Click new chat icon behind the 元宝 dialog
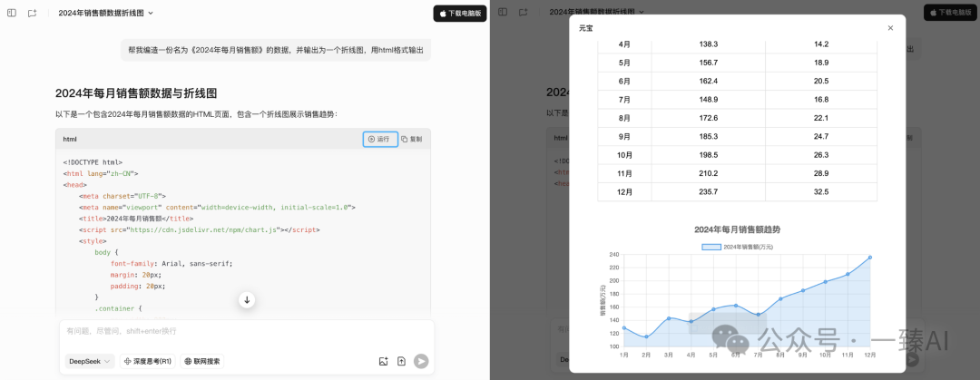The image size is (980, 380). point(524,13)
